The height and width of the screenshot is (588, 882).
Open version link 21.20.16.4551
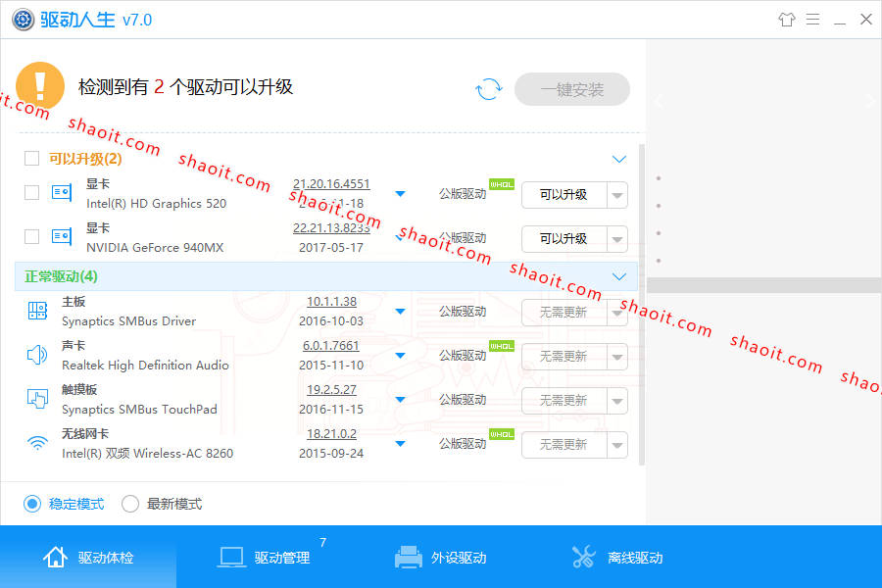331,184
